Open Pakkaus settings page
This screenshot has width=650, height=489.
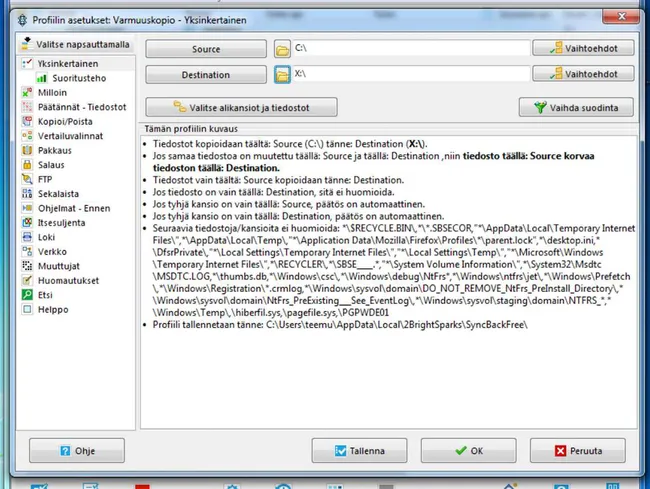tap(55, 150)
